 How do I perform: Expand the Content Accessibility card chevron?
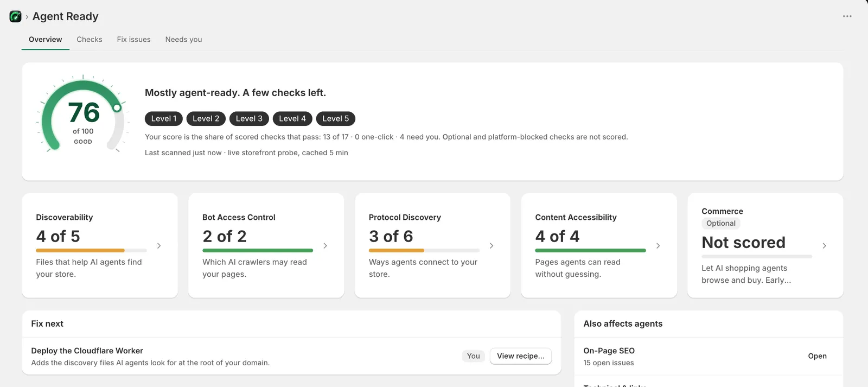tap(658, 246)
